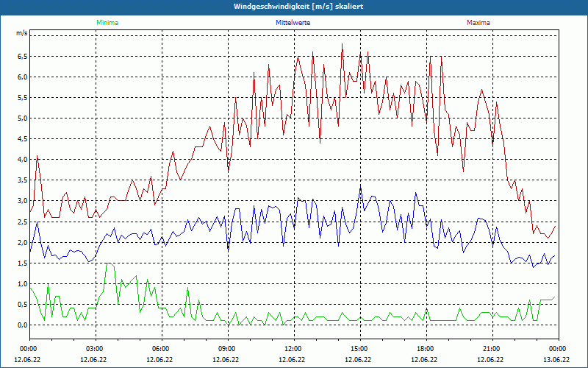
Task: Click the 03:00 time axis label
Action: (94, 349)
